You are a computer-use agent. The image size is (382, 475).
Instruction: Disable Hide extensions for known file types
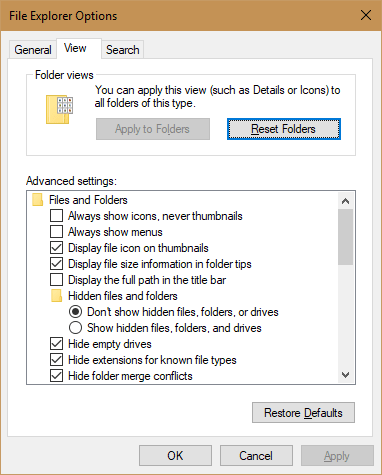[56, 360]
